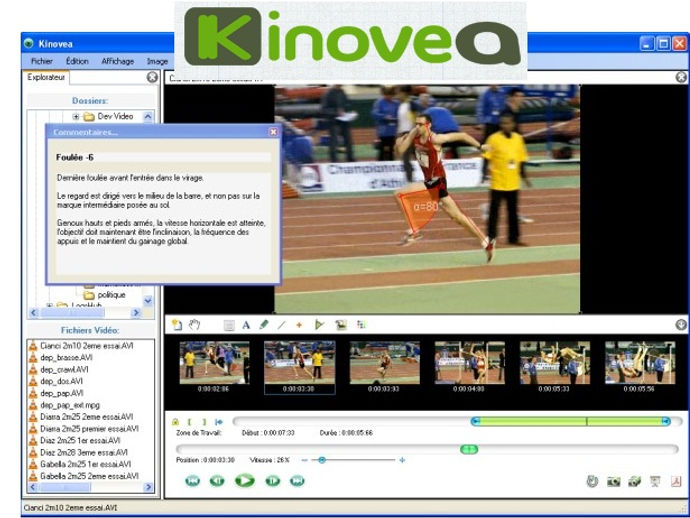Play the video
Screen dimensions: 690x518
[245, 481]
